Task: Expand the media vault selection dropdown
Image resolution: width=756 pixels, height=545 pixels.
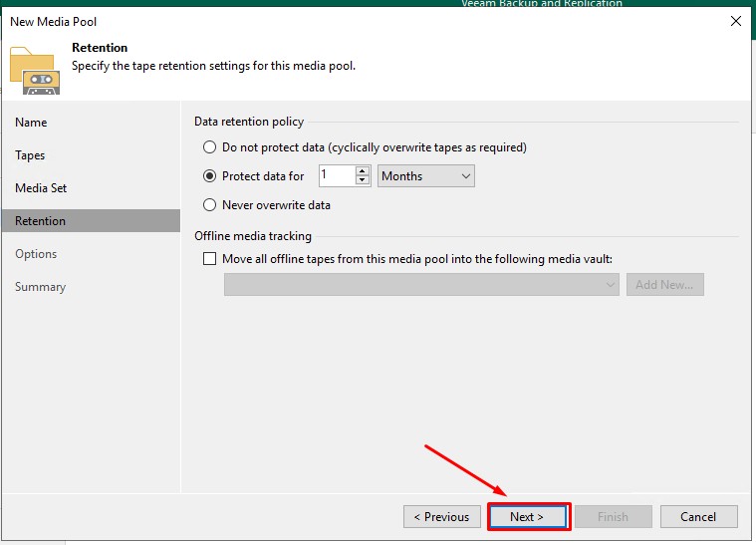Action: (x=421, y=285)
